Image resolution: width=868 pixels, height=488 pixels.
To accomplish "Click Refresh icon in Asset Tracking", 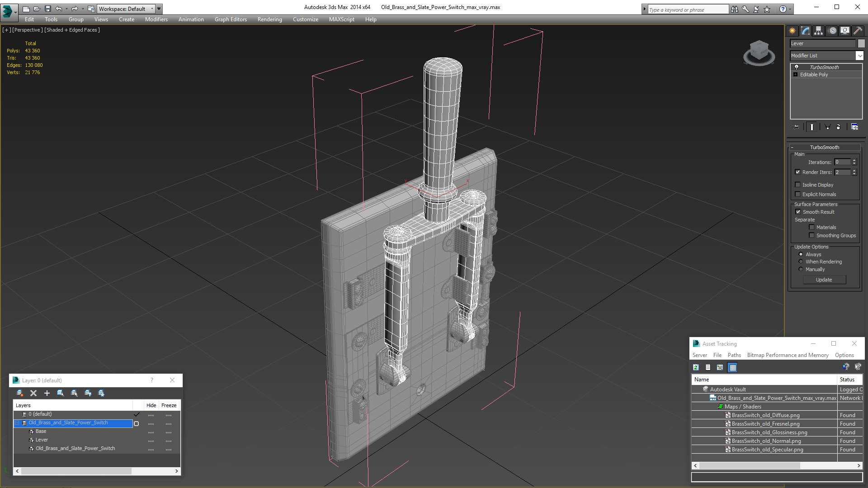I will (696, 367).
